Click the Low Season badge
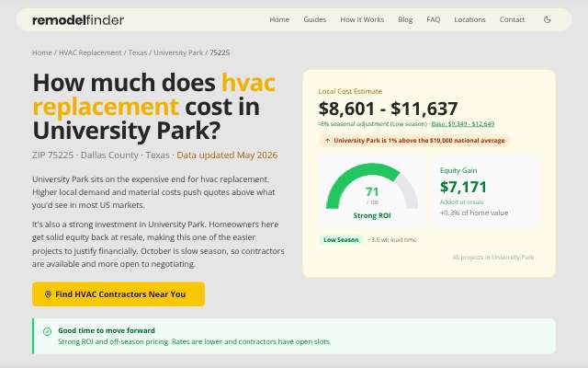 pos(341,239)
